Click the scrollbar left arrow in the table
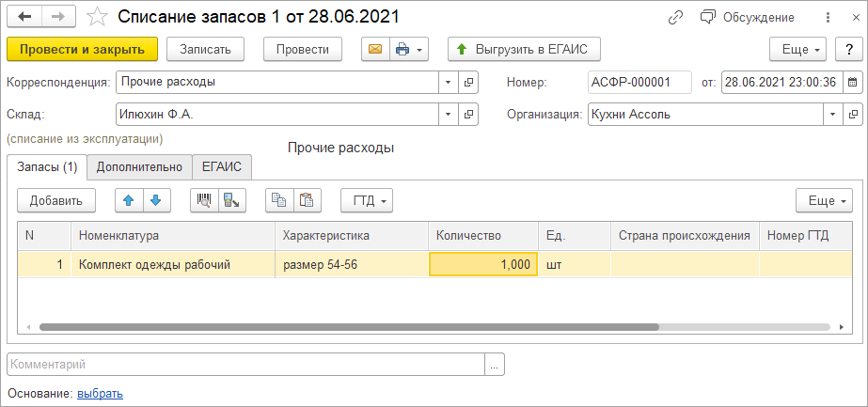This screenshot has height=407, width=868. tap(27, 327)
